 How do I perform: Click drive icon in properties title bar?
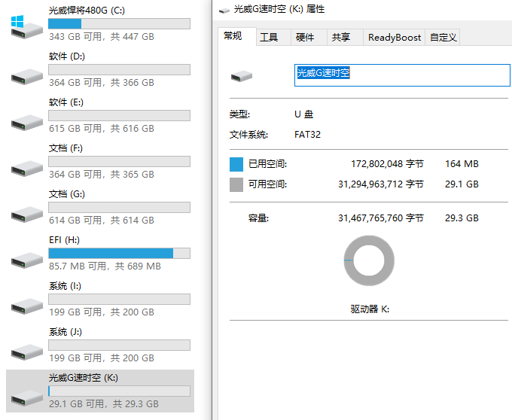224,11
